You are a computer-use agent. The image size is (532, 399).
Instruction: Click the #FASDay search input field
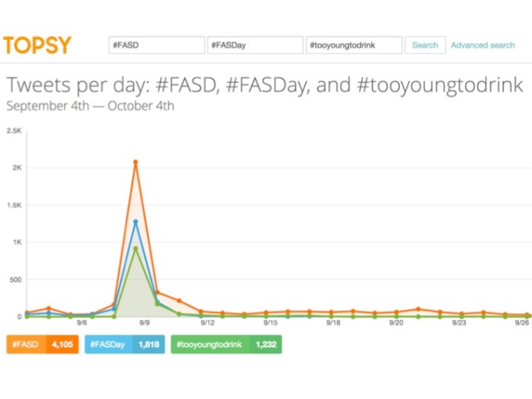click(254, 45)
